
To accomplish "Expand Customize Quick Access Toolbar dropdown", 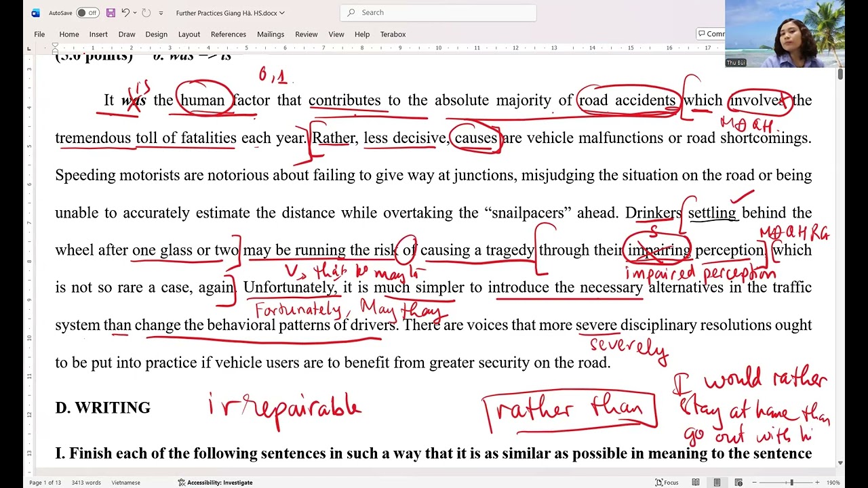I will (x=161, y=13).
